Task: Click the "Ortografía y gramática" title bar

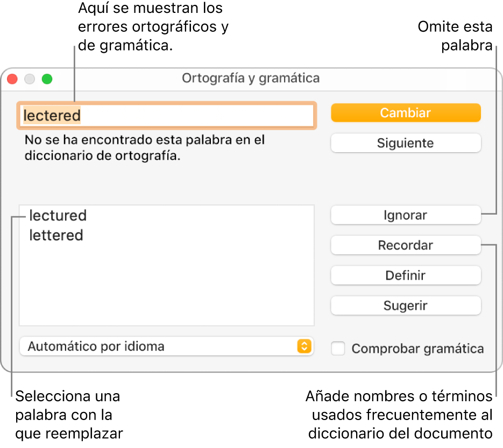Action: coord(251,79)
